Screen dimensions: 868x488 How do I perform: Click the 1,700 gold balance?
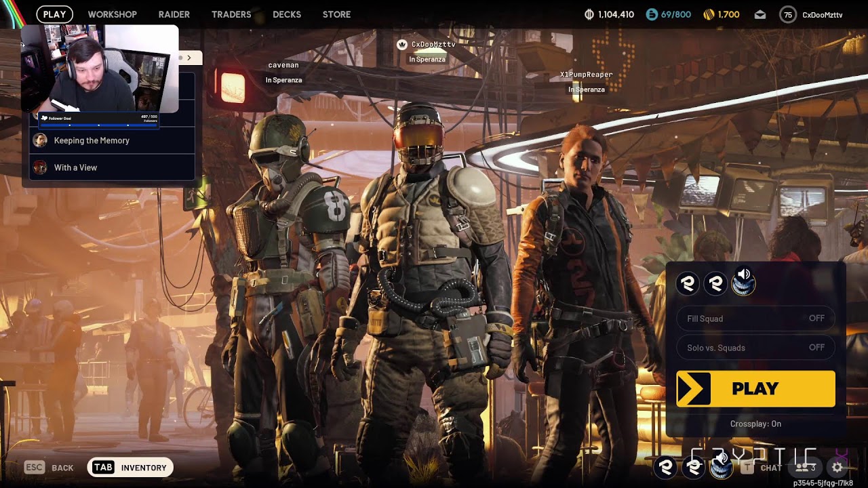pyautogui.click(x=729, y=14)
